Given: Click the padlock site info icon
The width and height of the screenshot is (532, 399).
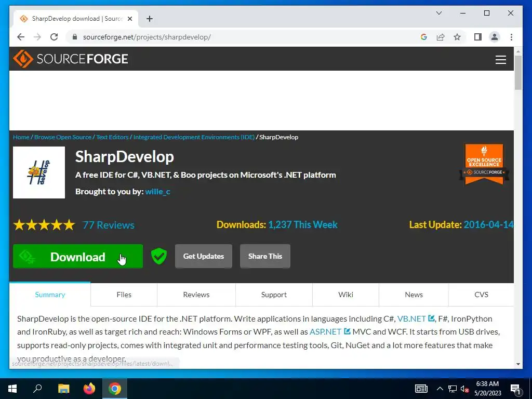Looking at the screenshot, I should pos(75,37).
